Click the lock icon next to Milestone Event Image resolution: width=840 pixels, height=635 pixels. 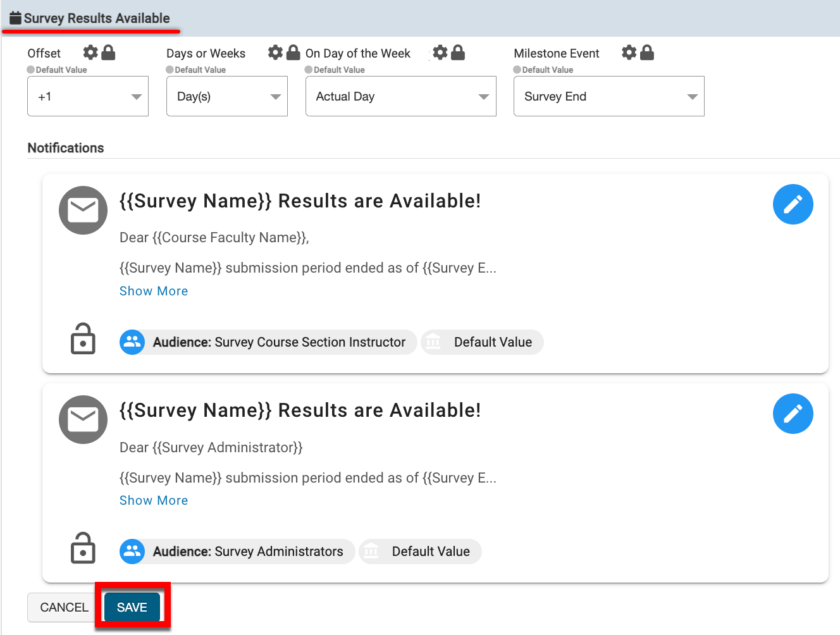(647, 52)
